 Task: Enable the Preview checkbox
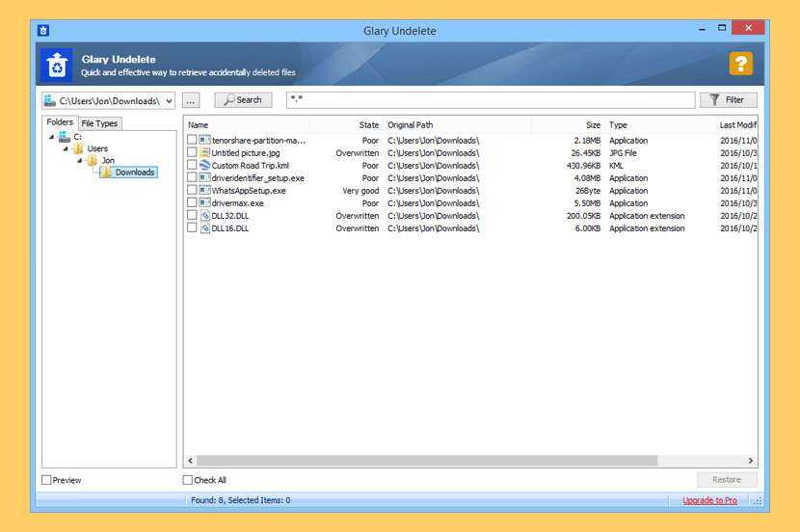47,480
